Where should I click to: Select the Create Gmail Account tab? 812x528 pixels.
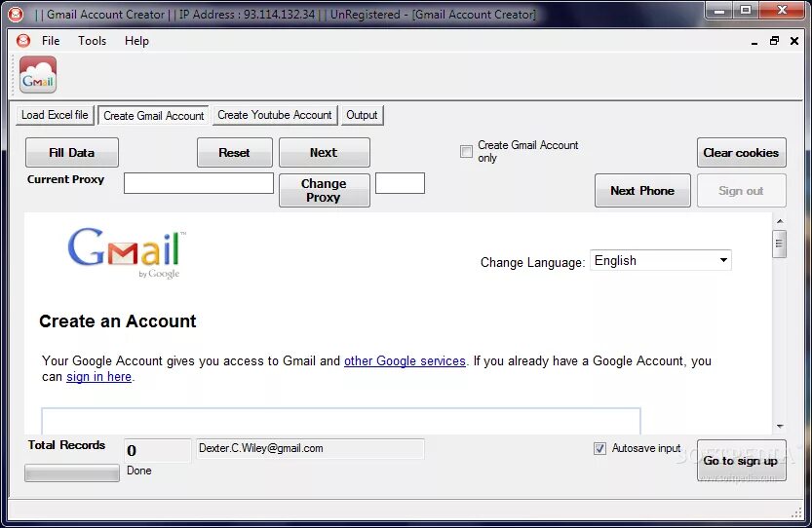[154, 115]
